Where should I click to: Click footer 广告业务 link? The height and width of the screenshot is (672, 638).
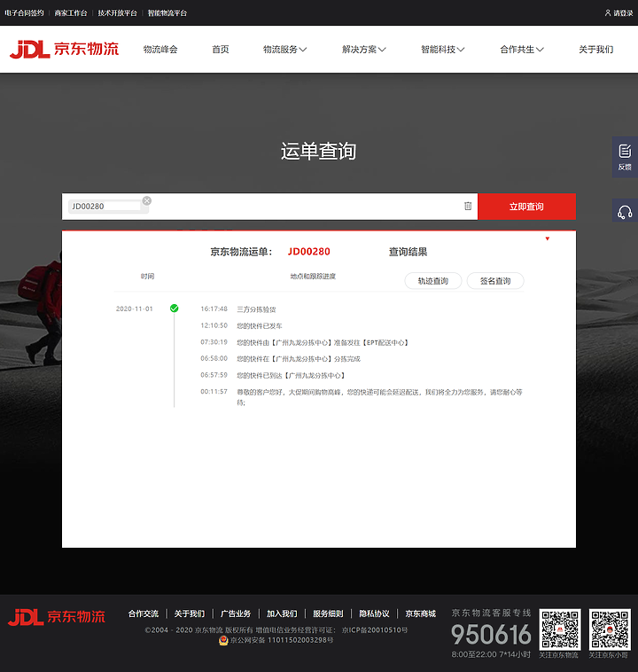click(236, 613)
